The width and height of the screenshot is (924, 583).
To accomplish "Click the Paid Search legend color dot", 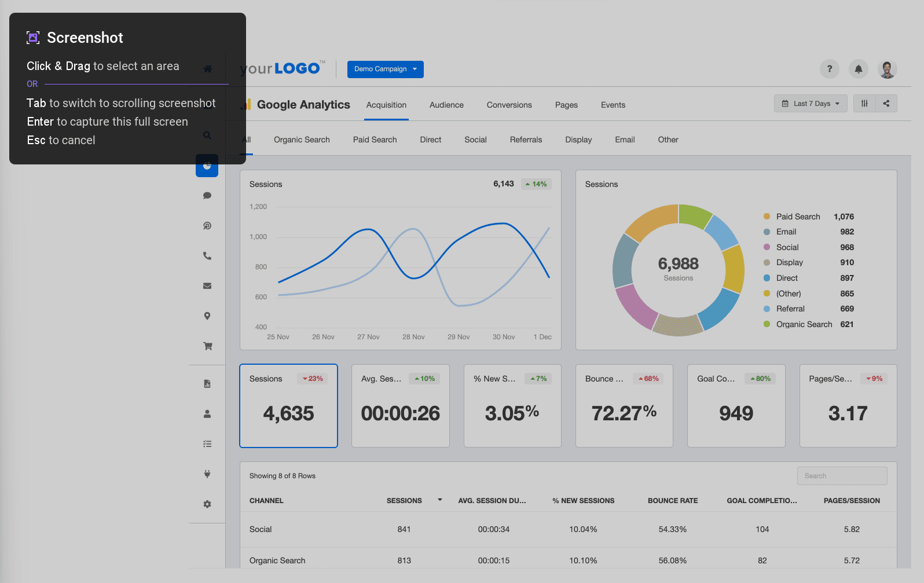I will [x=767, y=217].
